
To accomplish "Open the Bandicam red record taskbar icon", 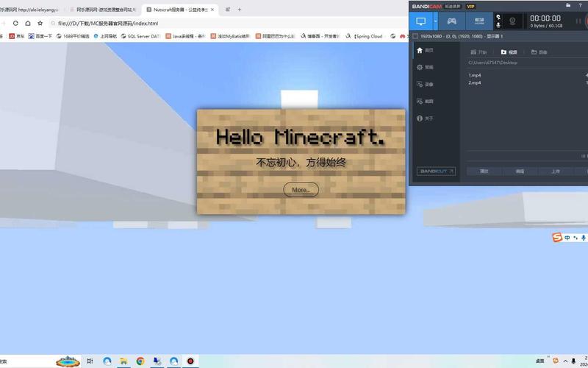I will 190,361.
